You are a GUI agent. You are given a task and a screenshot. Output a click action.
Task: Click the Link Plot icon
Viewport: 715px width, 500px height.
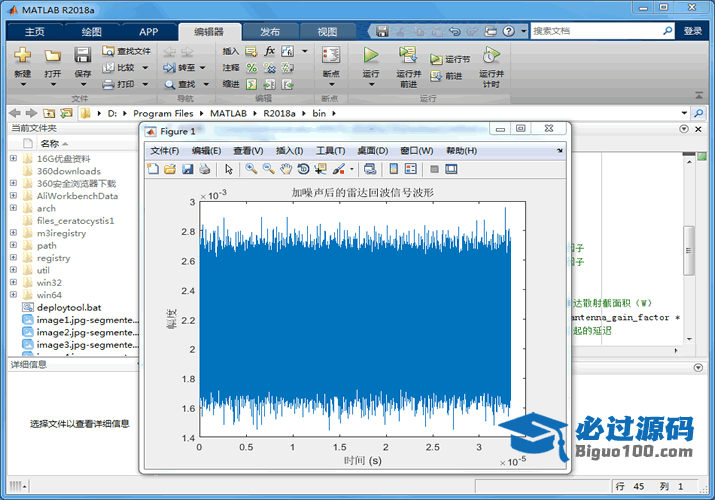coord(370,169)
